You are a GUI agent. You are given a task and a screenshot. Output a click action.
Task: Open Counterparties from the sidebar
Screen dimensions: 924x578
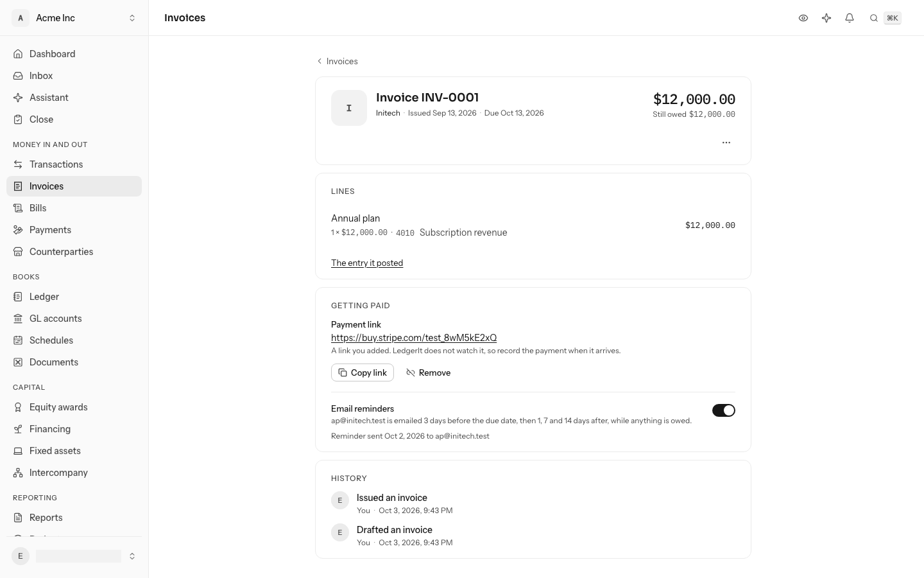(74, 252)
